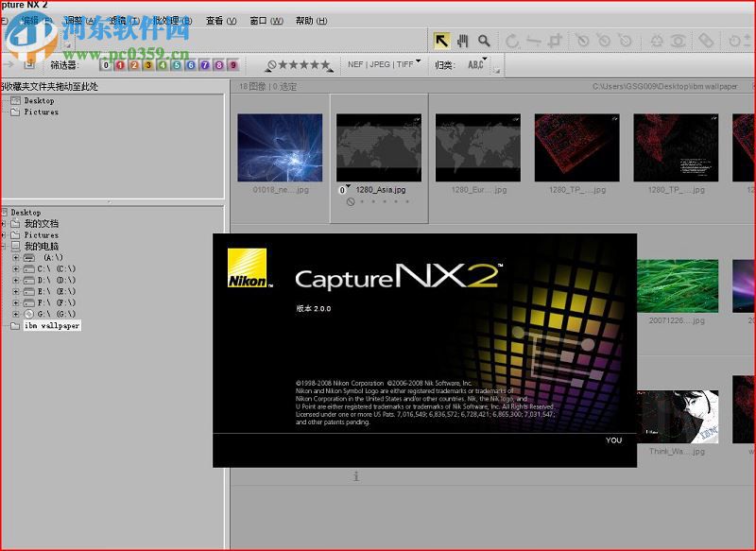The image size is (756, 551).
Task: Toggle the JPEG file type filter
Action: coord(378,65)
